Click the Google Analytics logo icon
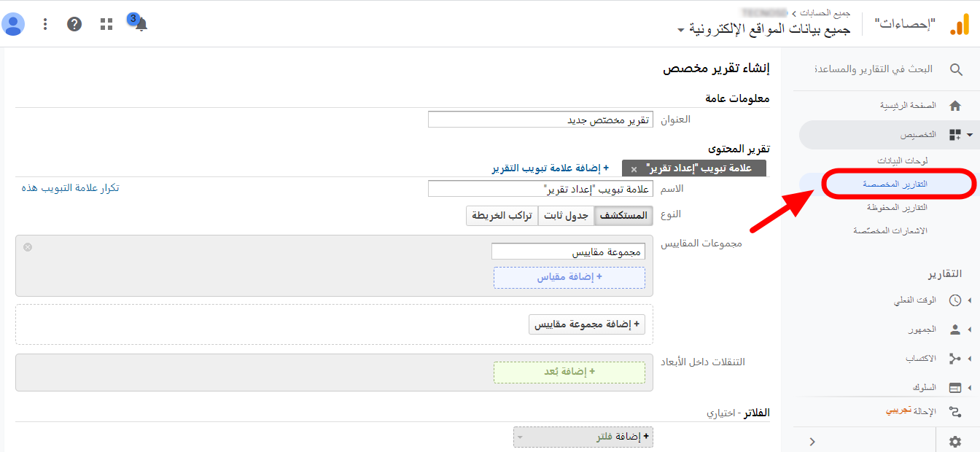The height and width of the screenshot is (452, 980). pyautogui.click(x=959, y=25)
